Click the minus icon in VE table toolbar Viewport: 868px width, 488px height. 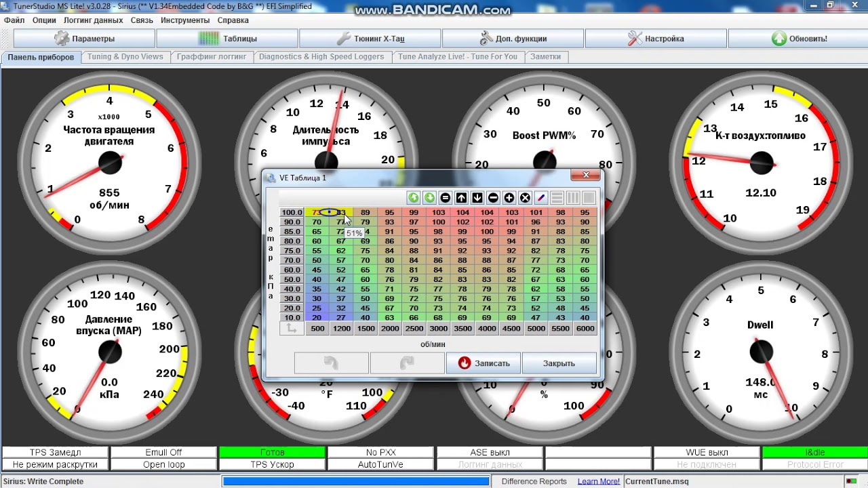493,198
